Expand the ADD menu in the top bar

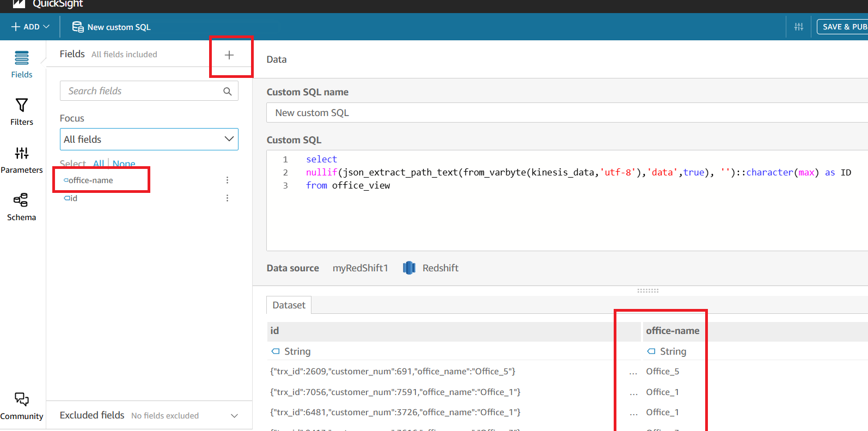point(30,27)
